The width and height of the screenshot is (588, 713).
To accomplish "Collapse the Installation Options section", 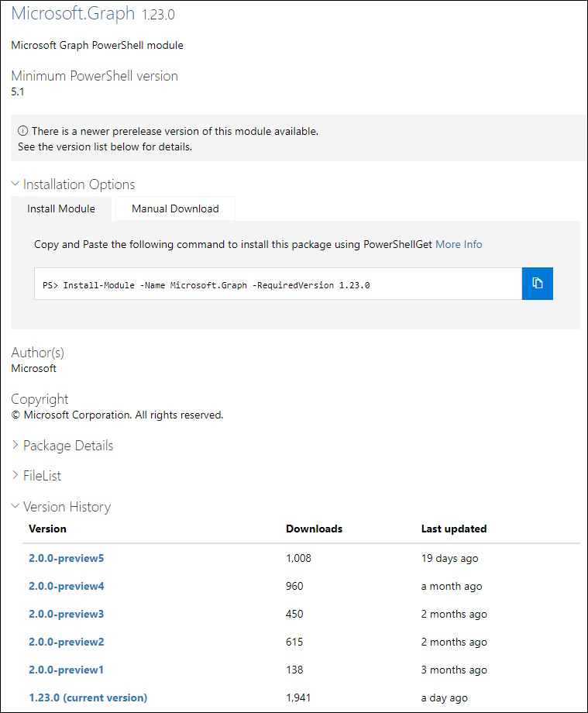I will tap(73, 184).
